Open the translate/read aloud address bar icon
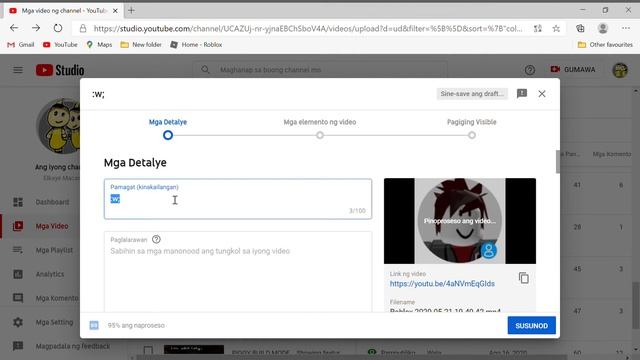 538,29
